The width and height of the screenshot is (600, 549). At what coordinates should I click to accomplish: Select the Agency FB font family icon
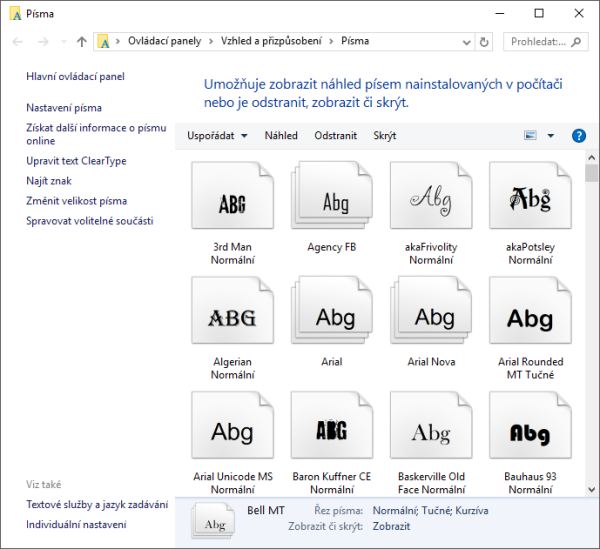tap(332, 195)
